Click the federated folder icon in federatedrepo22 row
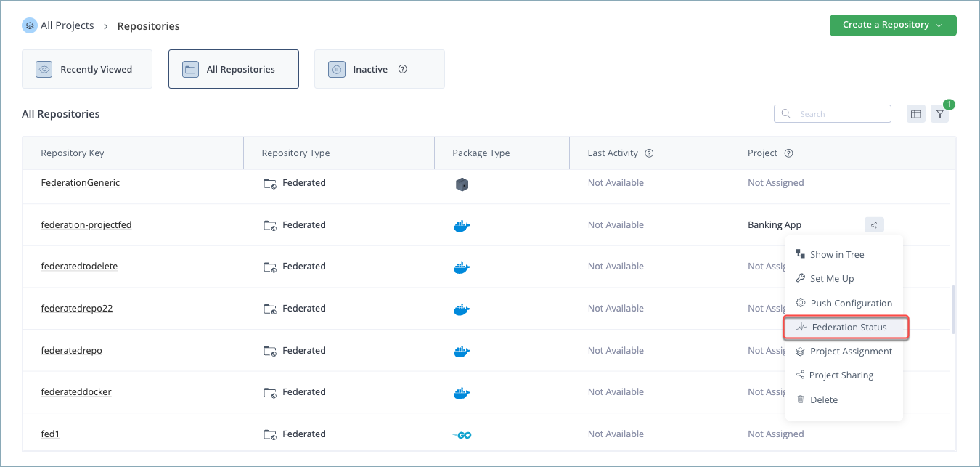The width and height of the screenshot is (980, 467). [270, 309]
